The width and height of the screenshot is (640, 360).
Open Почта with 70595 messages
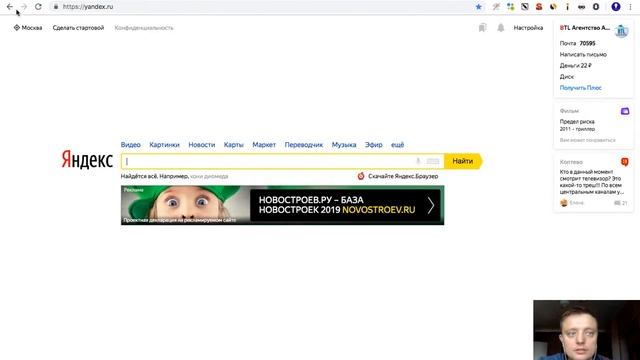pyautogui.click(x=578, y=43)
